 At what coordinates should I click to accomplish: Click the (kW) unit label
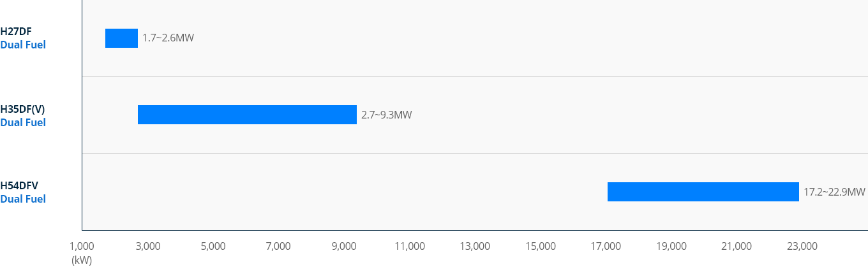tap(82, 260)
